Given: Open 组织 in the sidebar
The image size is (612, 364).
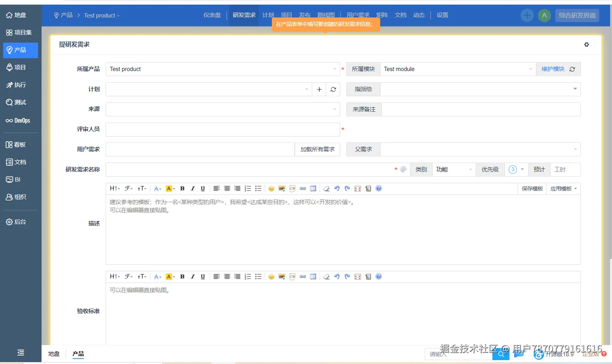Looking at the screenshot, I should click(16, 197).
